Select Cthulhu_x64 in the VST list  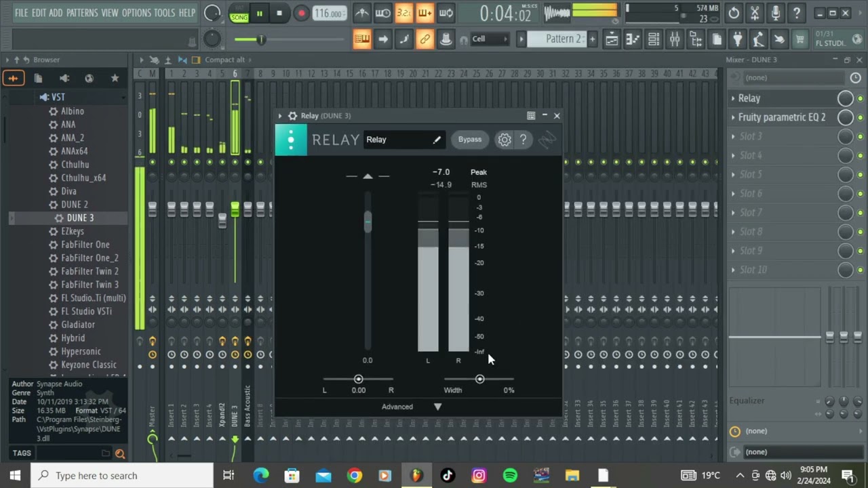point(83,178)
